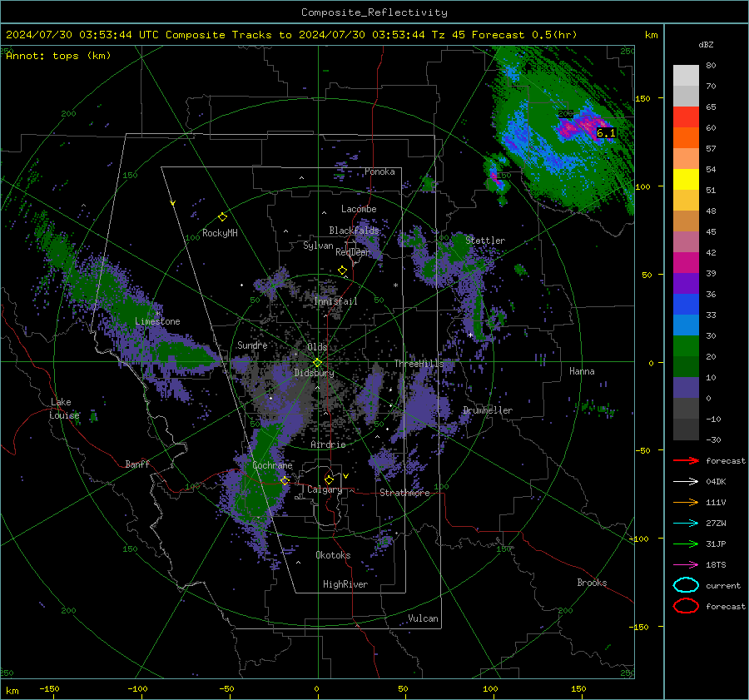Image resolution: width=749 pixels, height=700 pixels.
Task: Click the Didsbury city label
Action: (x=314, y=373)
